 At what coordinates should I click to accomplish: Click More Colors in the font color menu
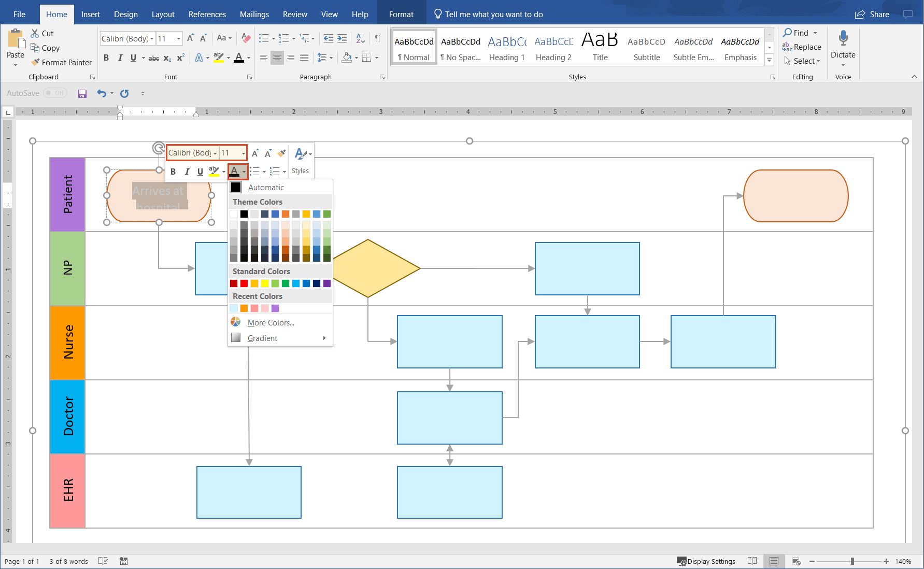pos(271,322)
